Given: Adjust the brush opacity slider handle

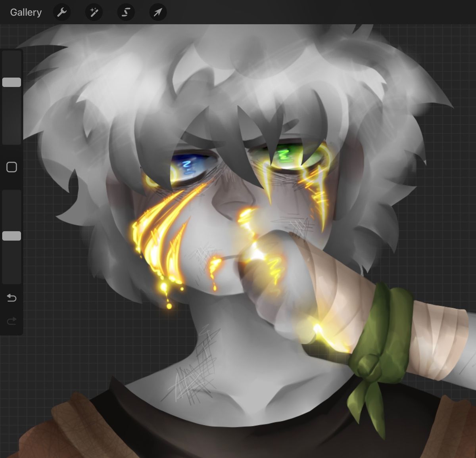Looking at the screenshot, I should (12, 236).
